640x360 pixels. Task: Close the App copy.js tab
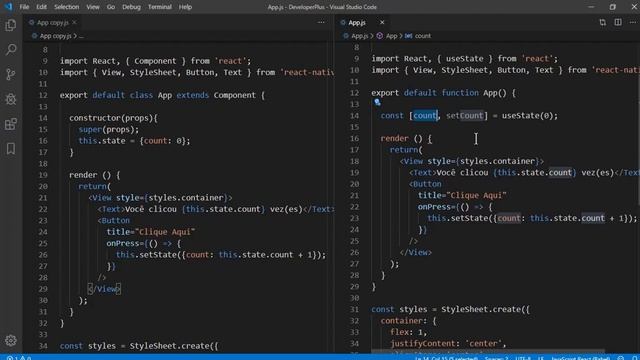[74, 22]
